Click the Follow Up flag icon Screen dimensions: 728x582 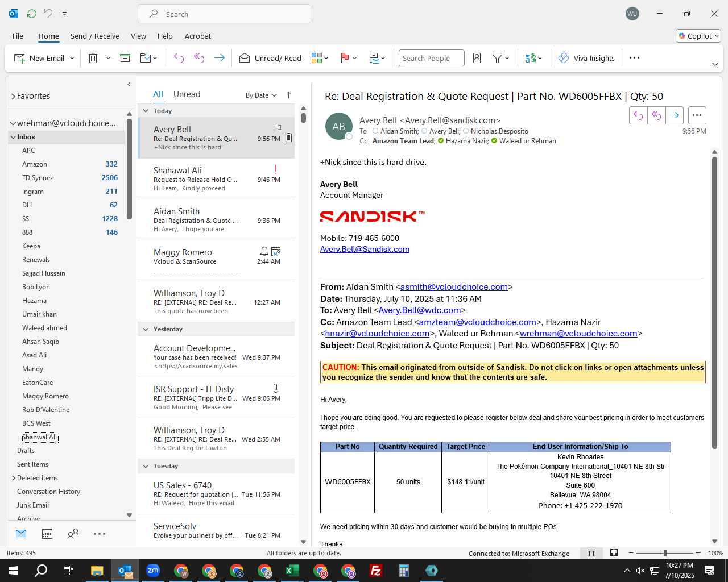coord(345,58)
